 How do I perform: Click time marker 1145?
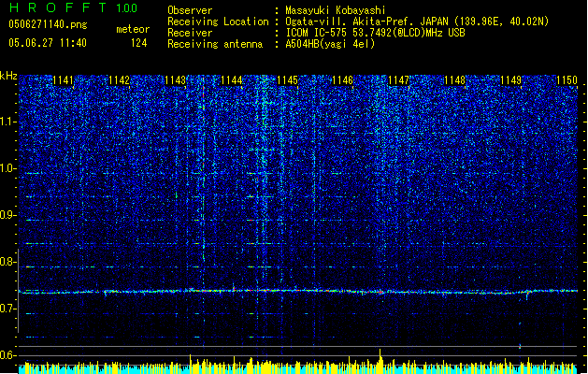pyautogui.click(x=287, y=80)
